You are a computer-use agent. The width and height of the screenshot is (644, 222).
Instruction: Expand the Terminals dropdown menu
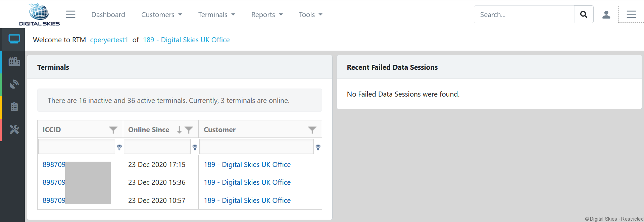point(216,15)
